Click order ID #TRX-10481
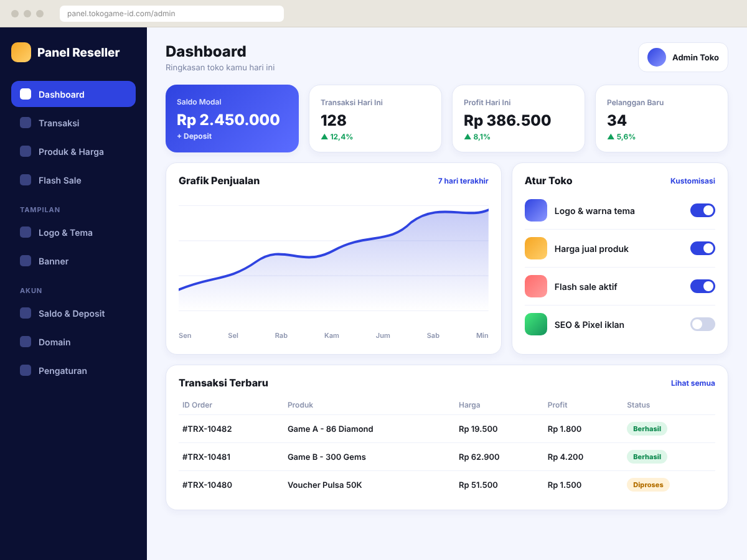 (207, 457)
